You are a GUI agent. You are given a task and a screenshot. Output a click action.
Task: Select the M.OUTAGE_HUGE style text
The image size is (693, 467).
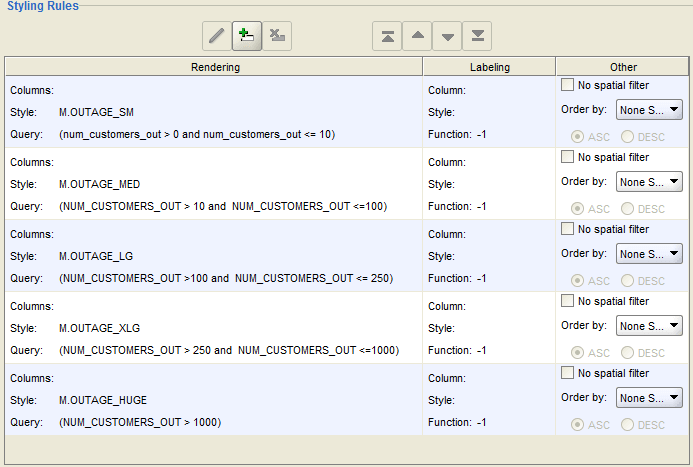click(x=103, y=400)
